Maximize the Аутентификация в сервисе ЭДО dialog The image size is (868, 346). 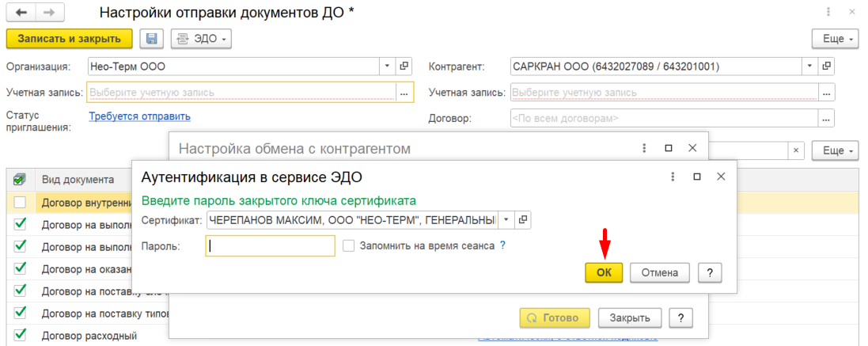[697, 177]
